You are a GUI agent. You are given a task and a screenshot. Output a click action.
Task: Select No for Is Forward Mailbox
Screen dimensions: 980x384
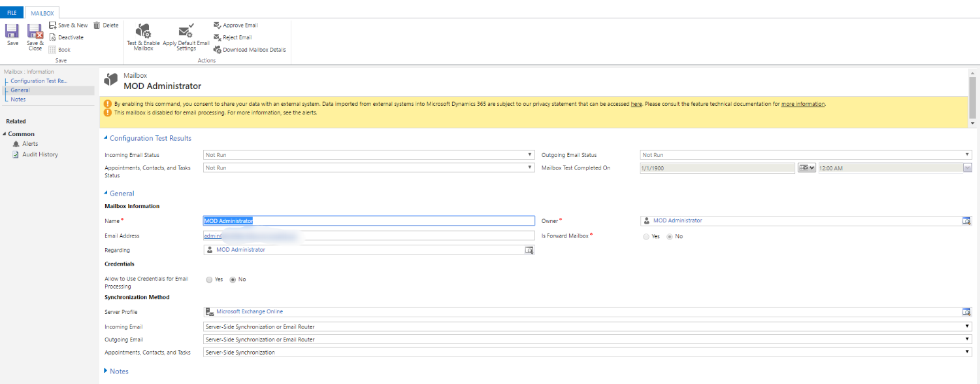(669, 236)
